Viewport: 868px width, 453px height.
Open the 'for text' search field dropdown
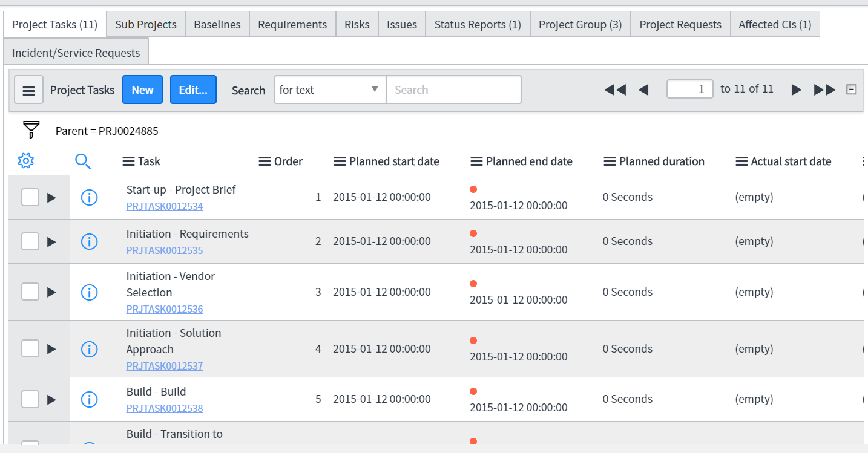coord(330,90)
